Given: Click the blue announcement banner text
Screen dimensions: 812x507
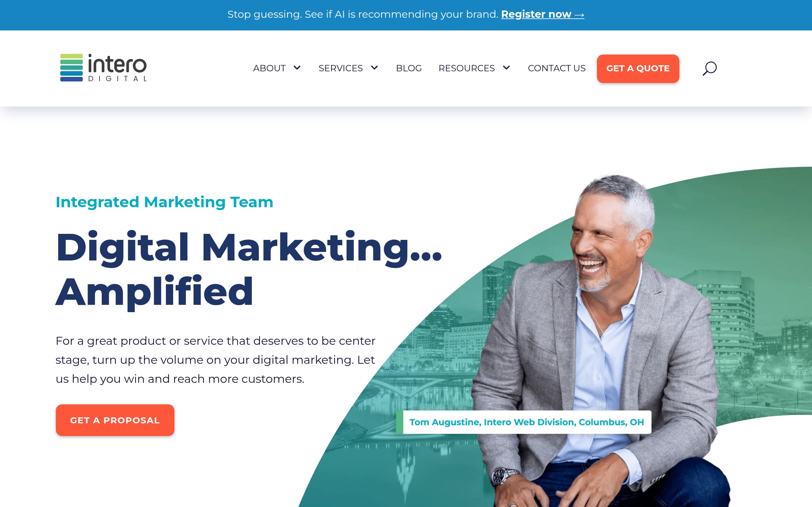Looking at the screenshot, I should [363, 15].
